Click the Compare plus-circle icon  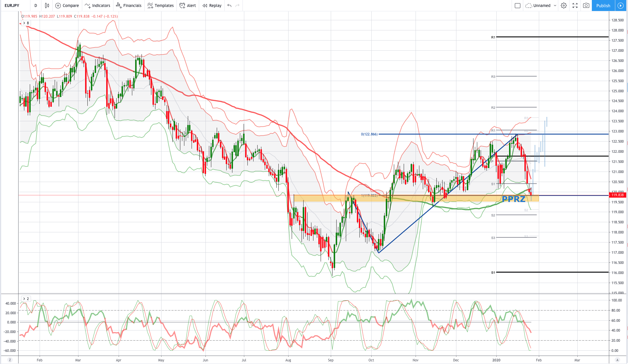(x=58, y=5)
